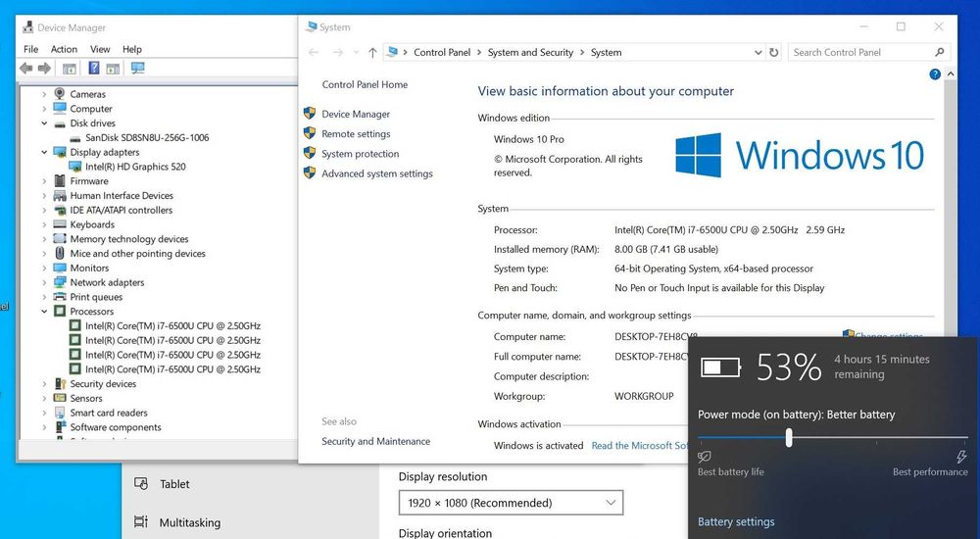Click the power mode slider thumb

(789, 437)
